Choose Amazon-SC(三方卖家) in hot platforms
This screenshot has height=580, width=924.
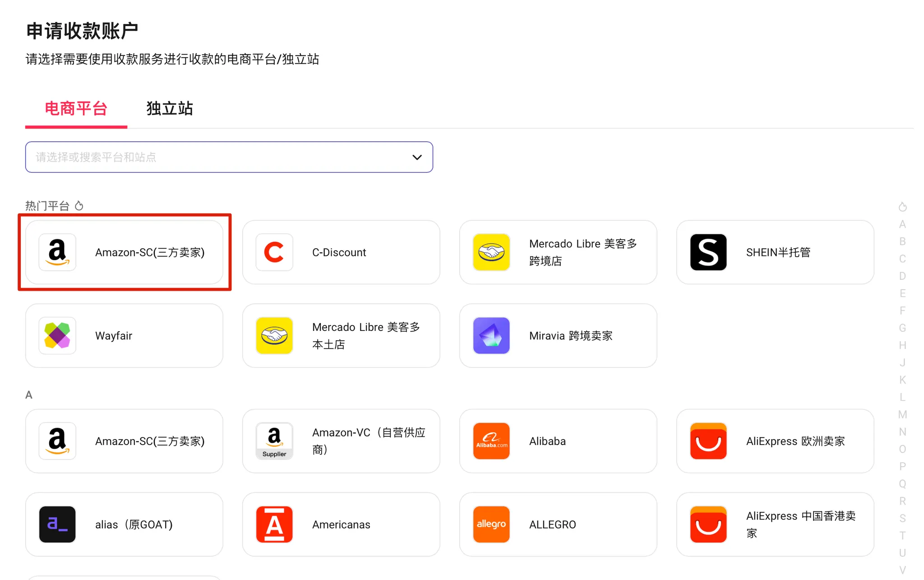pyautogui.click(x=124, y=252)
